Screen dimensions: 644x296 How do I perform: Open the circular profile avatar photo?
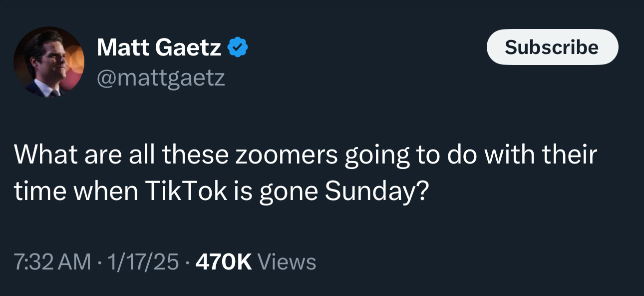[x=49, y=62]
